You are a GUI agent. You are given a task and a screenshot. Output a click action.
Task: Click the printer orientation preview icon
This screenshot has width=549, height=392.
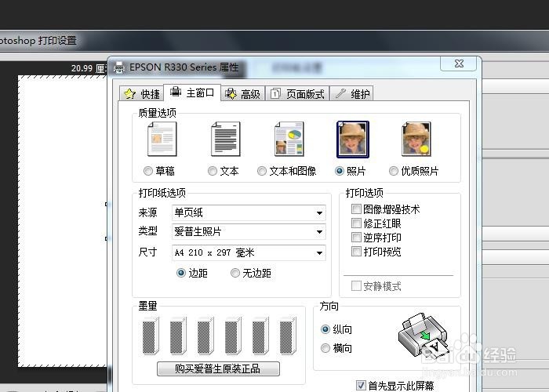(424, 335)
